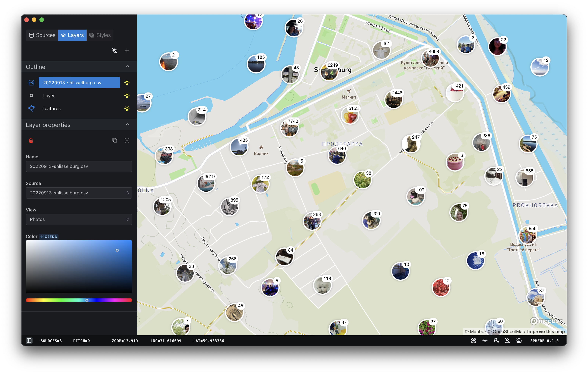Image resolution: width=588 pixels, height=374 pixels.
Task: Collapse the Outline section
Action: click(x=128, y=67)
